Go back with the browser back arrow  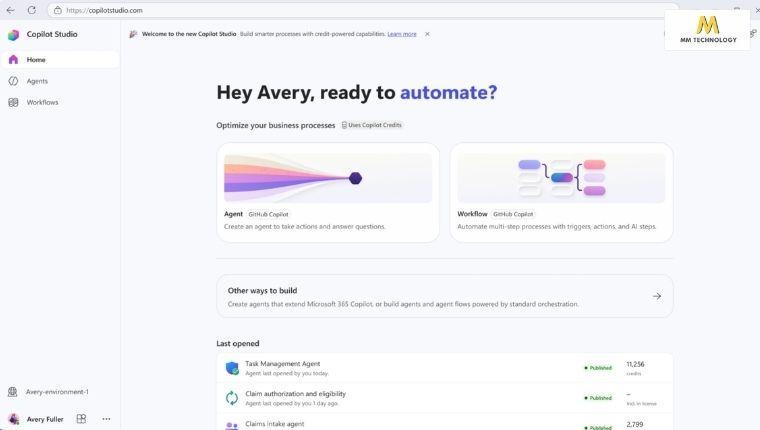click(10, 10)
